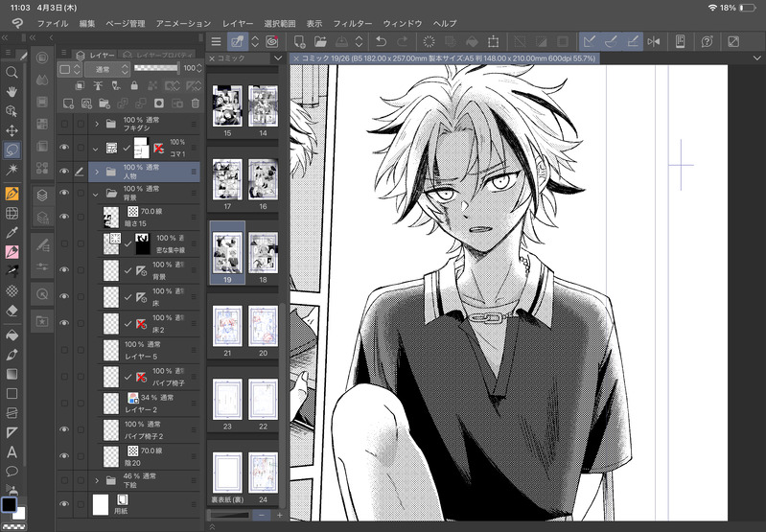The image size is (766, 532).
Task: Expand the フキダシ folder
Action: [96, 124]
